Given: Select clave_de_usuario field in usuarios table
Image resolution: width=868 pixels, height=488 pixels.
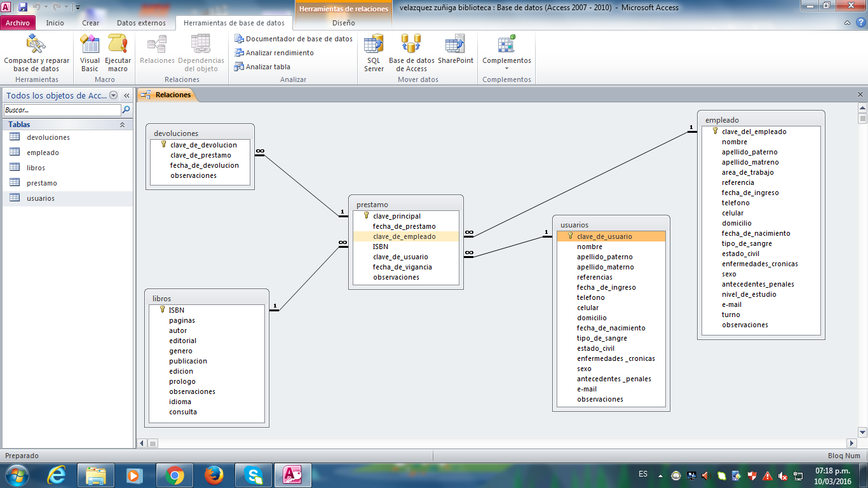Looking at the screenshot, I should point(611,236).
